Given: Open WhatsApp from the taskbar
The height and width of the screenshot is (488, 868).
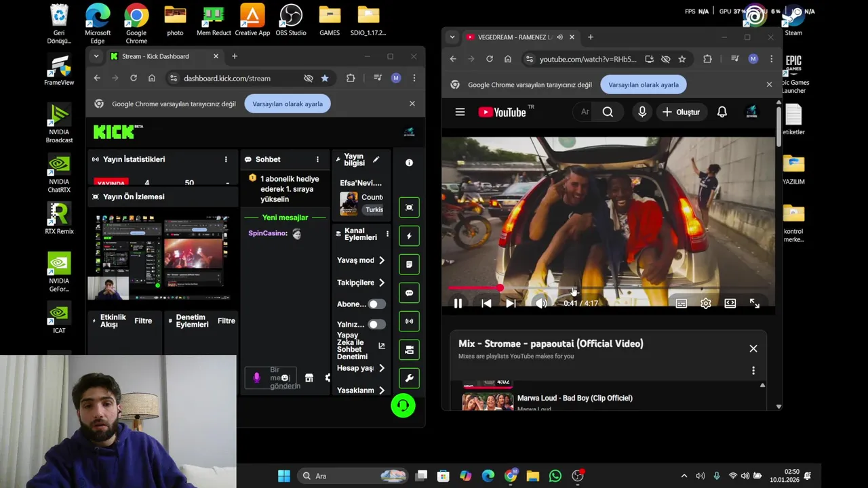Looking at the screenshot, I should (x=555, y=476).
